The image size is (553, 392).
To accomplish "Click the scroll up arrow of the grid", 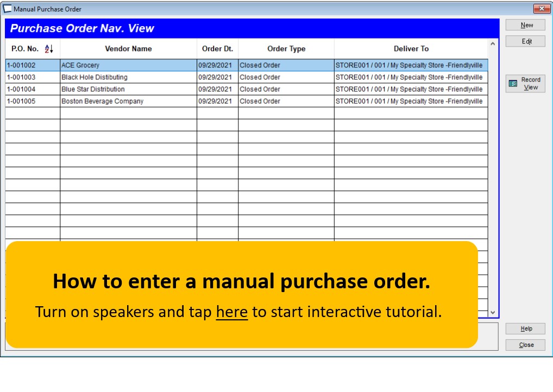I will tap(493, 44).
